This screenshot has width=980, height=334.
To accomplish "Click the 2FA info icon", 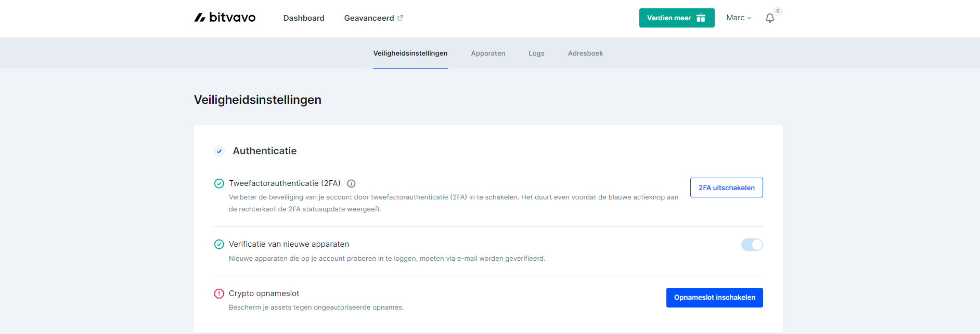I will coord(351,183).
